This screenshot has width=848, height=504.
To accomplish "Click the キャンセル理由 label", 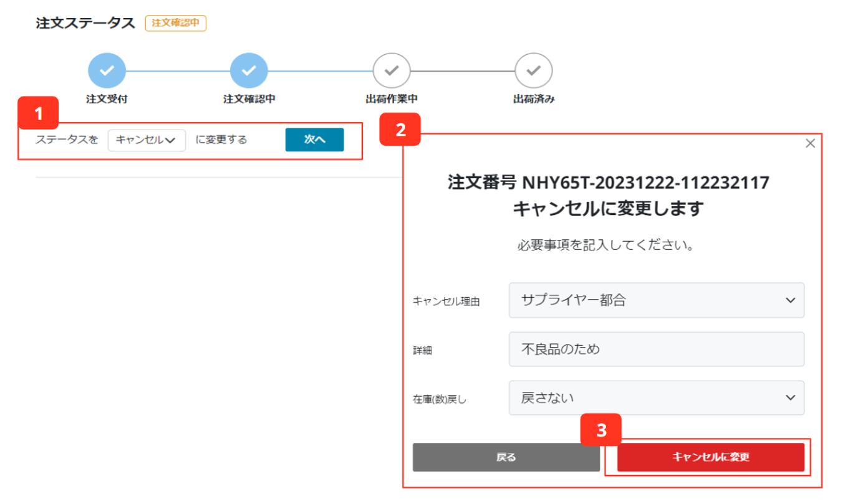I will [446, 302].
